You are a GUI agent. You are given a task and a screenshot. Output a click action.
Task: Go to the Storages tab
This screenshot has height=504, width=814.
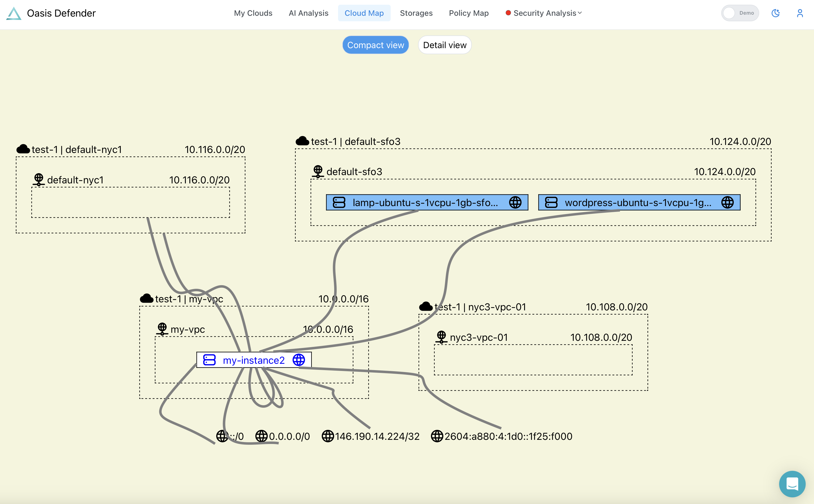pos(416,13)
